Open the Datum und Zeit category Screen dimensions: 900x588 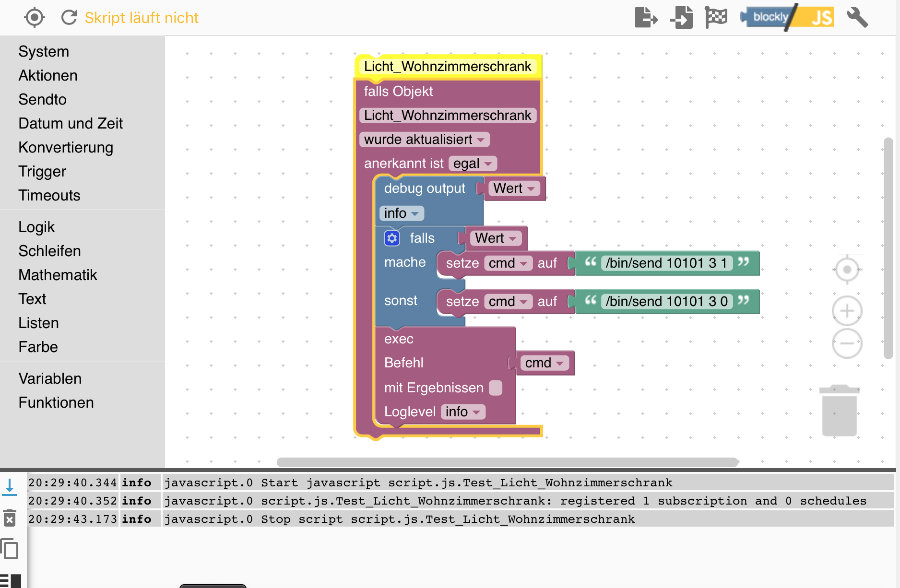[x=71, y=123]
